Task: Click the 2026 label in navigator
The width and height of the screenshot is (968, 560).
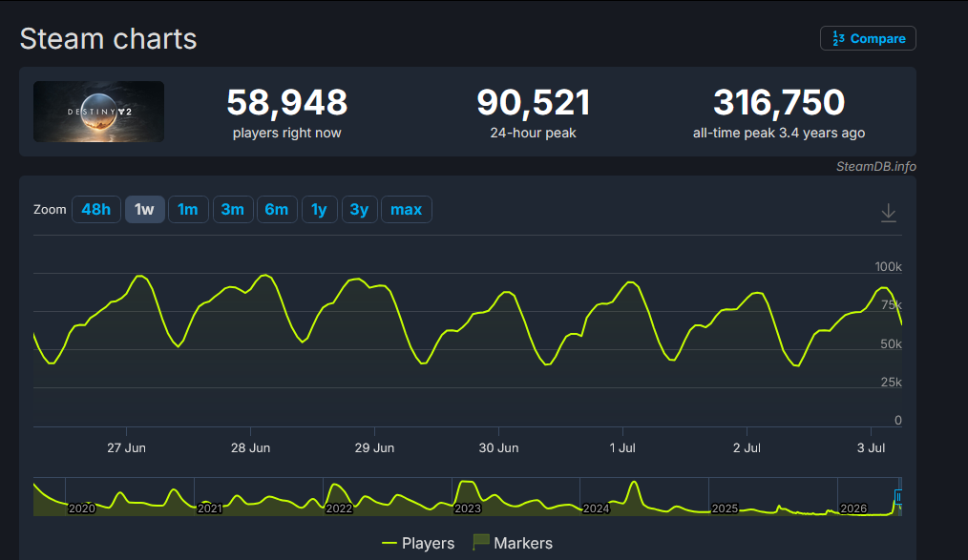Action: click(x=853, y=508)
